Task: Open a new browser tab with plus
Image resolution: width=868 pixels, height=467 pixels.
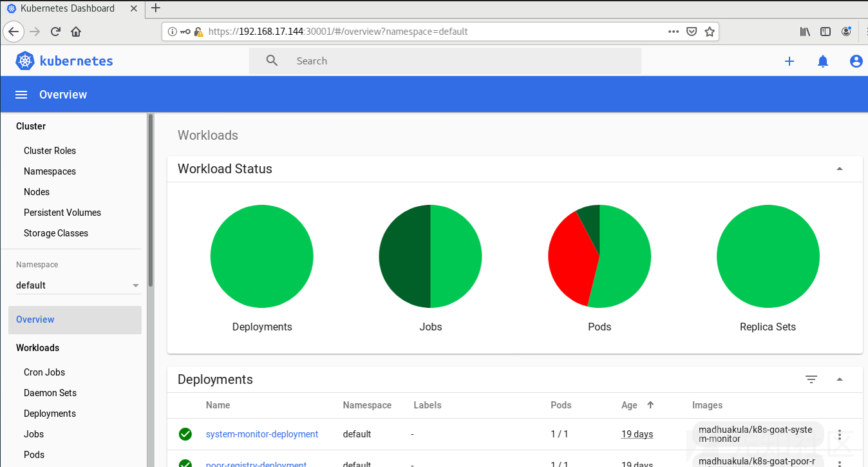Action: click(x=155, y=8)
